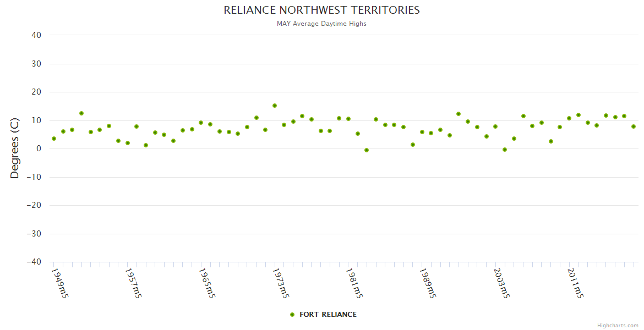The width and height of the screenshot is (644, 330).
Task: Click the 40 y-axis tick label
Action: pos(36,35)
